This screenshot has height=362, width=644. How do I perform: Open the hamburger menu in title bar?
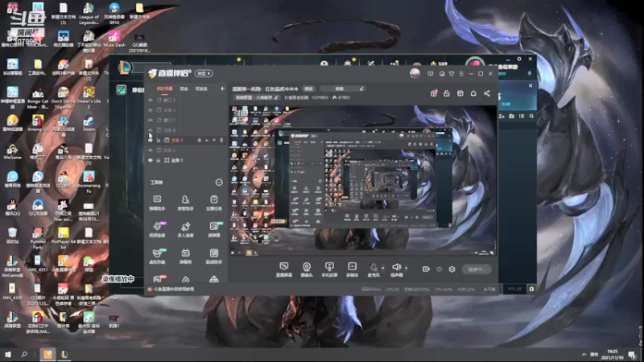point(461,73)
